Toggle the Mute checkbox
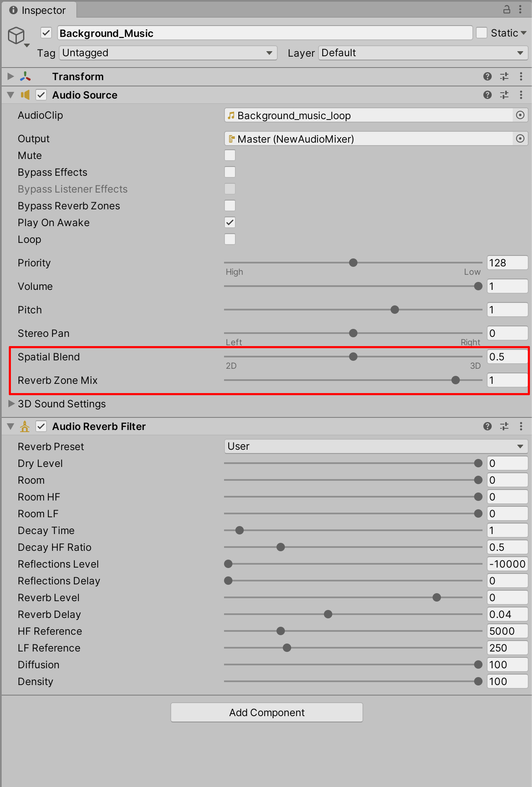 point(230,155)
